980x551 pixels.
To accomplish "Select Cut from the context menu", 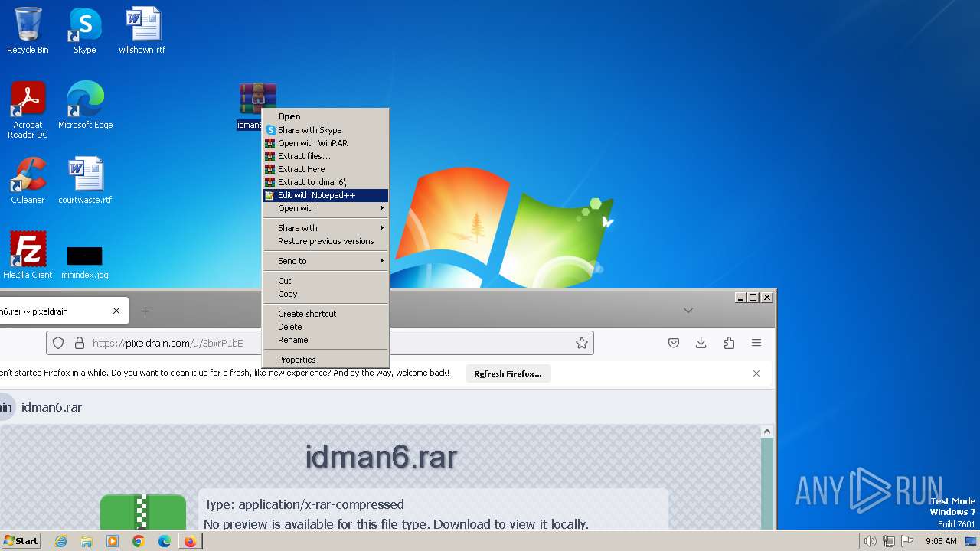I will click(x=325, y=281).
